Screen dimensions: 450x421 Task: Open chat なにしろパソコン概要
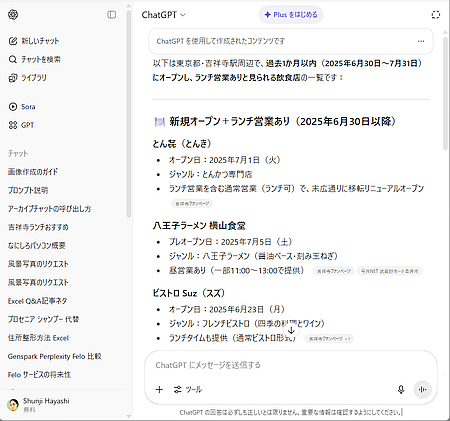click(37, 246)
